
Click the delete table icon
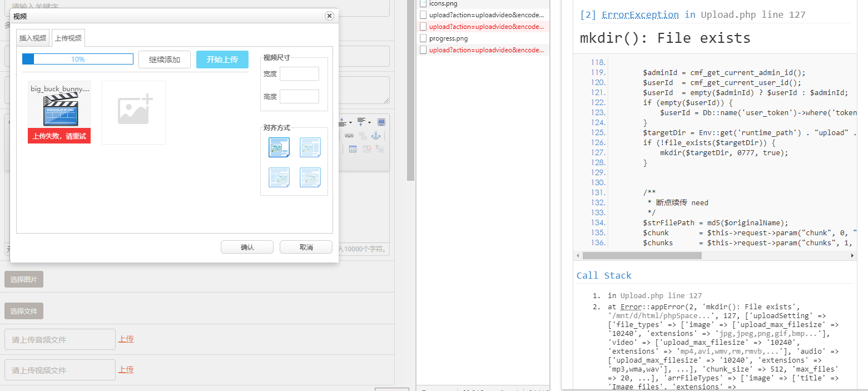pos(366,149)
